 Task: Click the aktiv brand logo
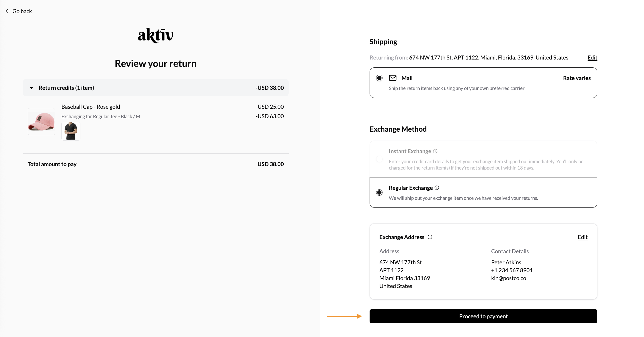click(x=156, y=35)
